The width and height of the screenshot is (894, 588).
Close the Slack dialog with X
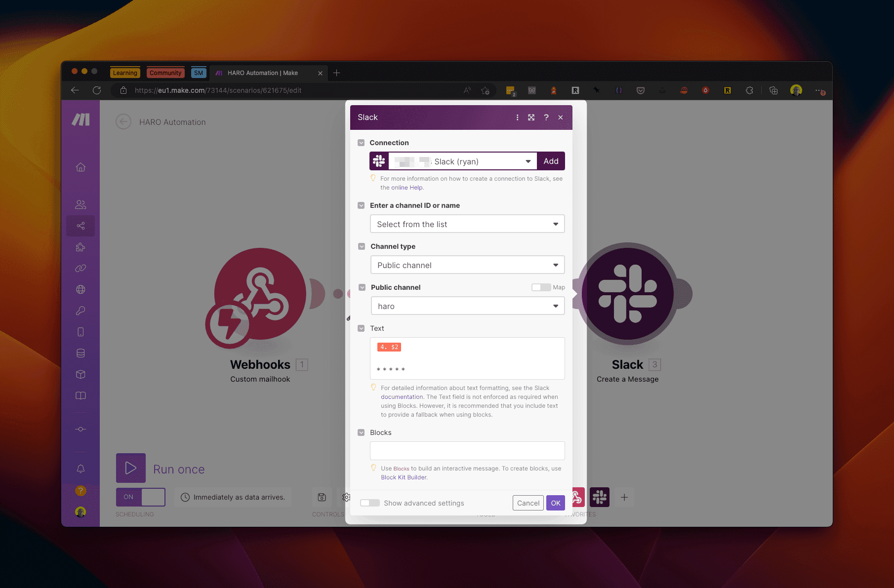pos(561,118)
